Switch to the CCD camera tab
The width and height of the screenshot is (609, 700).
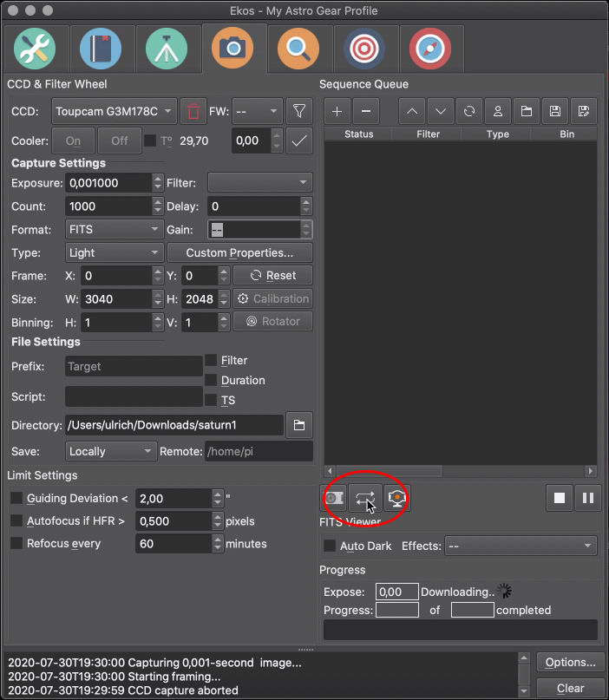(232, 49)
